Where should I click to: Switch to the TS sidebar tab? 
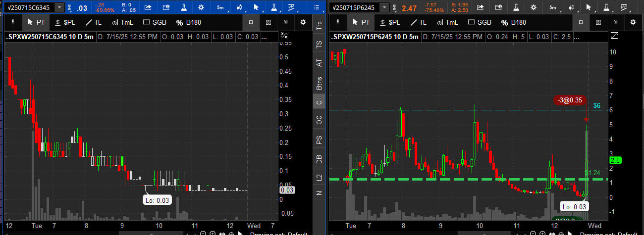point(319,44)
